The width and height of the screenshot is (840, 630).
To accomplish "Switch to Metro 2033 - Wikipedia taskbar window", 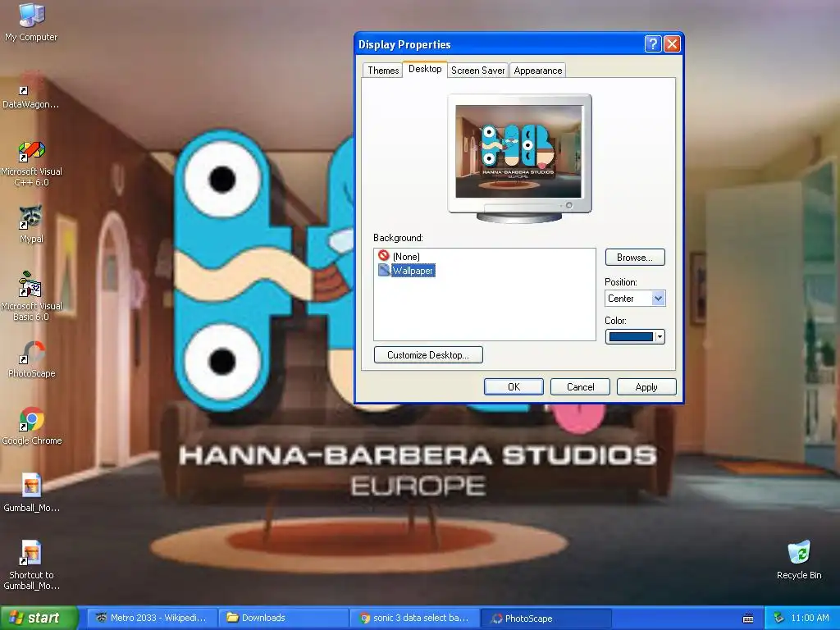I will coord(152,618).
